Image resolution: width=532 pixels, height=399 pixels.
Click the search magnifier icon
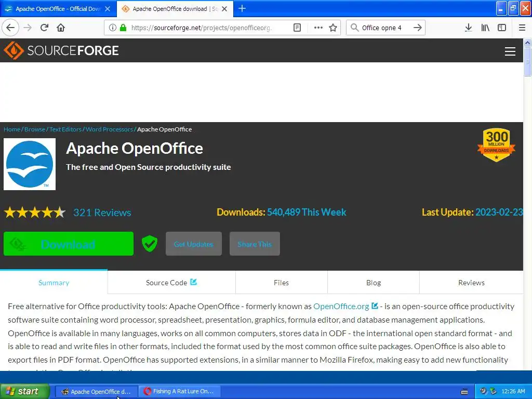(x=354, y=28)
